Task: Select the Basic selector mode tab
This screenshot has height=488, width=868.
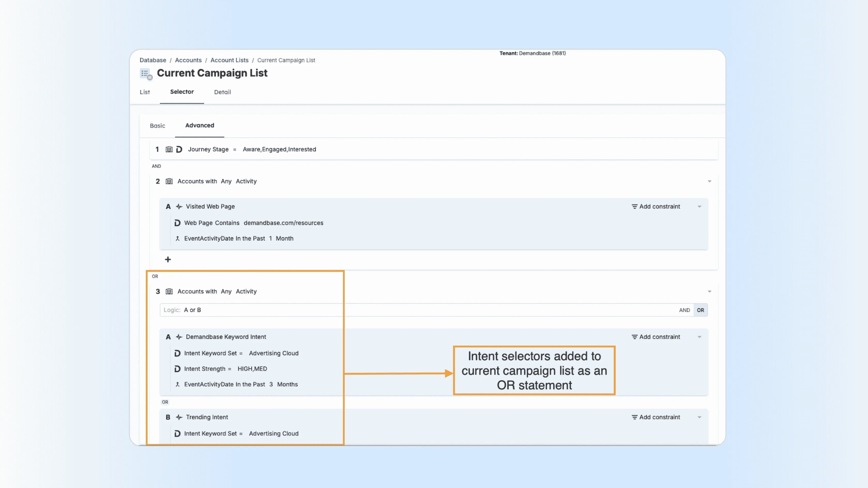Action: [157, 126]
